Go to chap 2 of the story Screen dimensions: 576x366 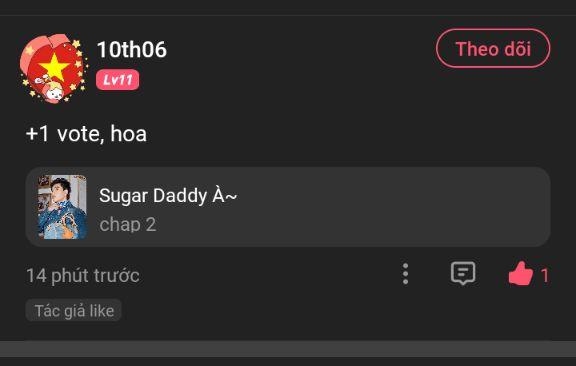pyautogui.click(x=127, y=224)
